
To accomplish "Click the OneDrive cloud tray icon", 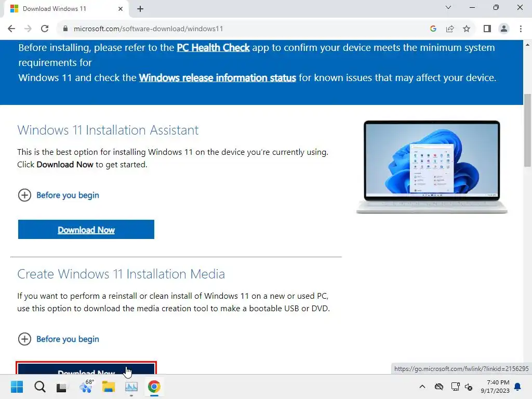I will coord(439,387).
